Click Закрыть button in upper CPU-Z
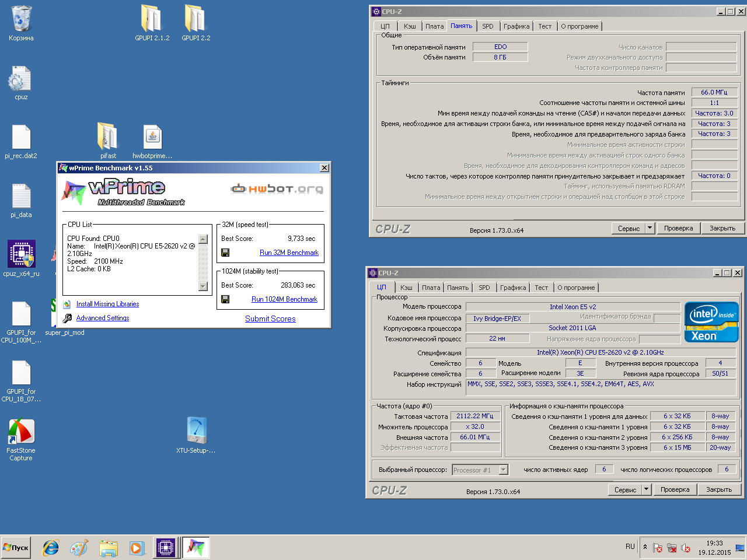This screenshot has width=747, height=560. pyautogui.click(x=722, y=228)
